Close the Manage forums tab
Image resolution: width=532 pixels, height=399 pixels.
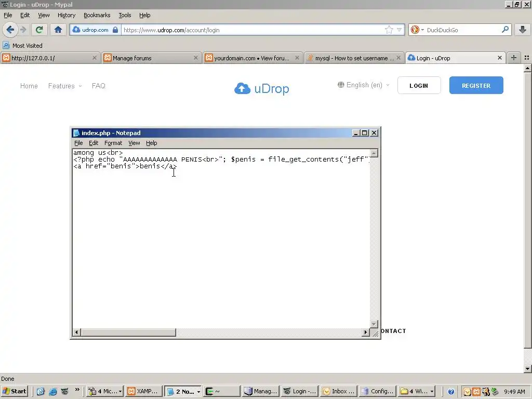pos(195,58)
